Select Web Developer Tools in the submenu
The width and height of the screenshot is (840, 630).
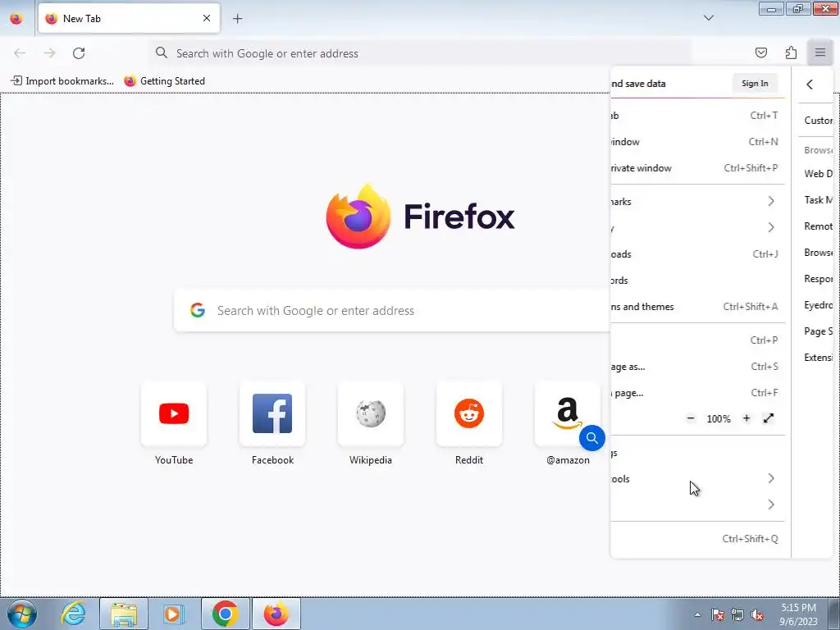pyautogui.click(x=816, y=174)
